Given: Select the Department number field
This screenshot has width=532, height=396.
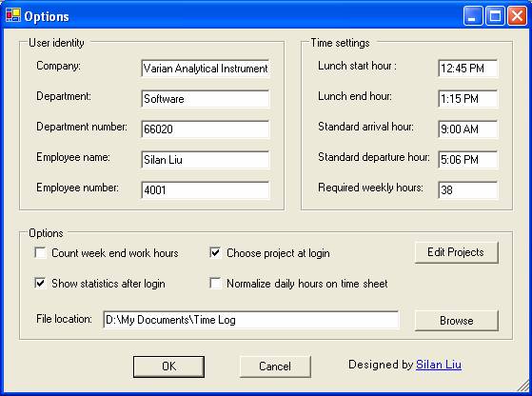Looking at the screenshot, I should tap(206, 129).
